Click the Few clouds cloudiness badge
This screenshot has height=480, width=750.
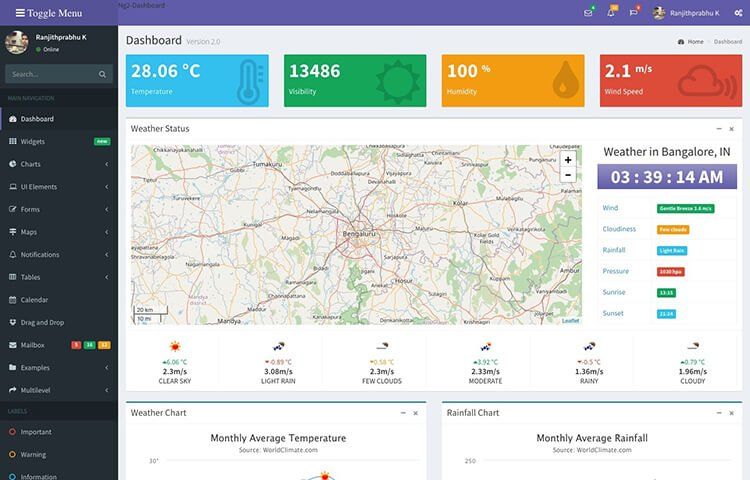point(673,229)
